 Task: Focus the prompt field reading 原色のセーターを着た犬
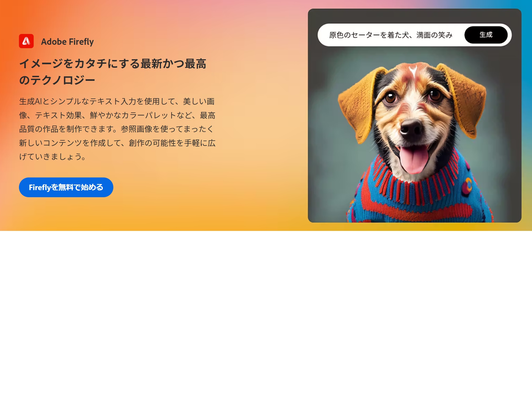point(391,35)
